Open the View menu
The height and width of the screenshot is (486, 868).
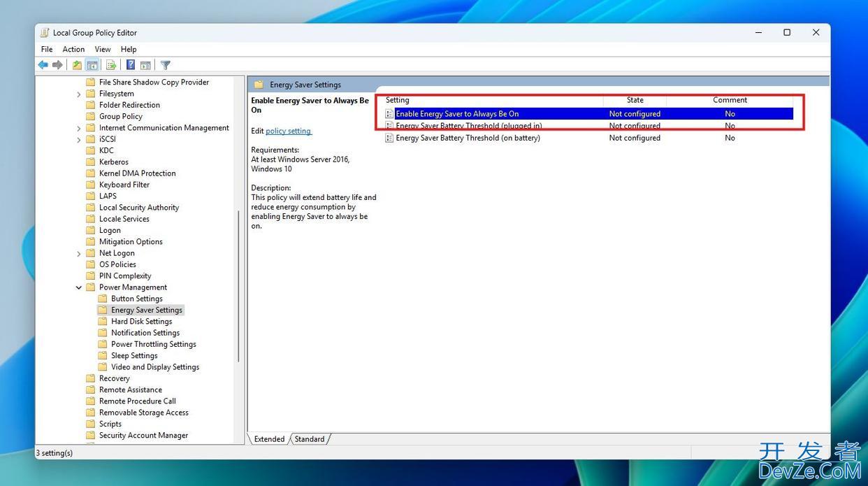click(x=103, y=49)
